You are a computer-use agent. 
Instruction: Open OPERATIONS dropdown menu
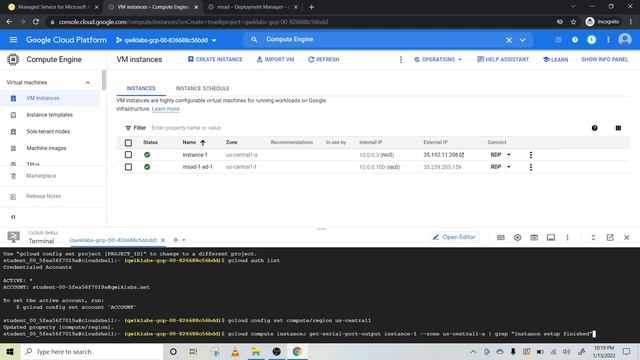pyautogui.click(x=438, y=60)
